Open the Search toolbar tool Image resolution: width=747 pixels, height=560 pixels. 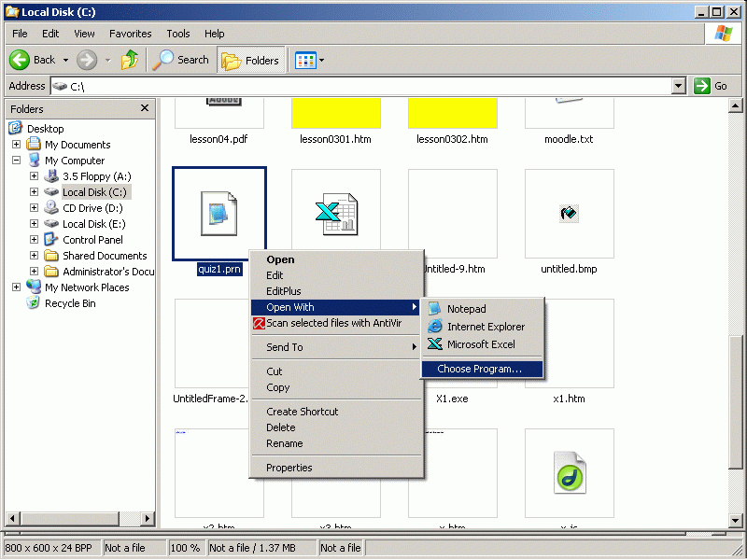point(182,60)
